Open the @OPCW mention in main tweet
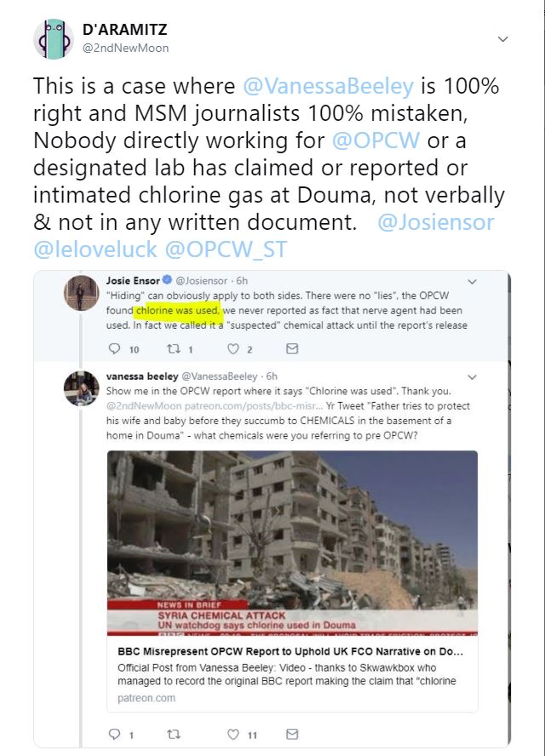Viewport: 545px width, 756px height. point(376,140)
